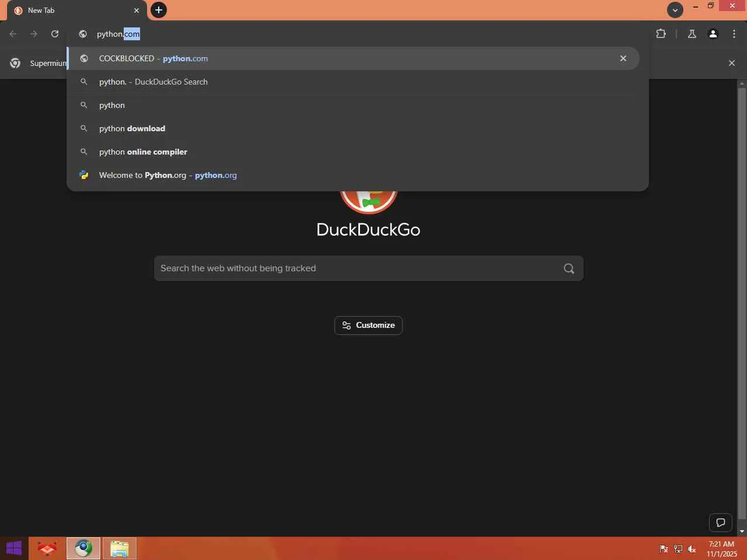747x560 pixels.
Task: Click the magnifier icon in DuckDuckGo search box
Action: (x=569, y=268)
